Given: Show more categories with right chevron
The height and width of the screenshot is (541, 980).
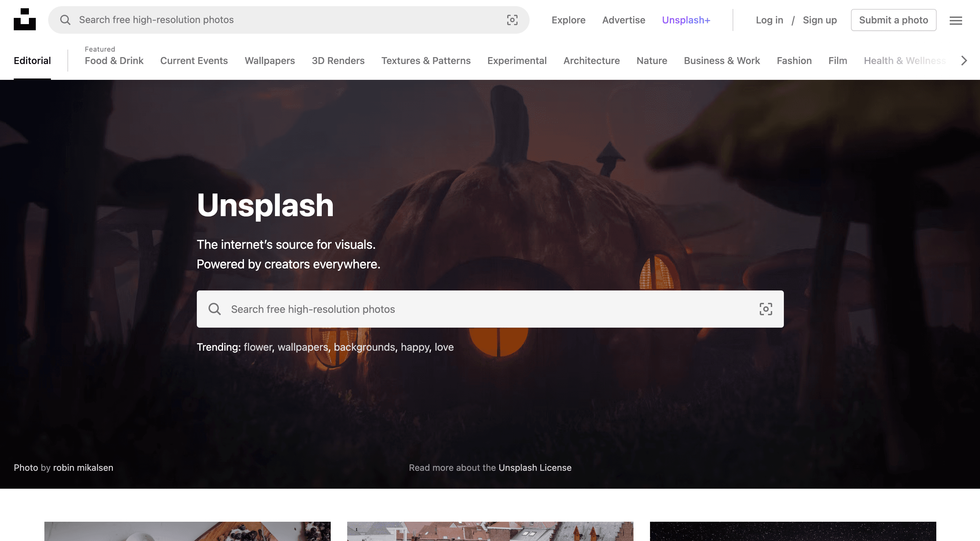Looking at the screenshot, I should point(963,61).
